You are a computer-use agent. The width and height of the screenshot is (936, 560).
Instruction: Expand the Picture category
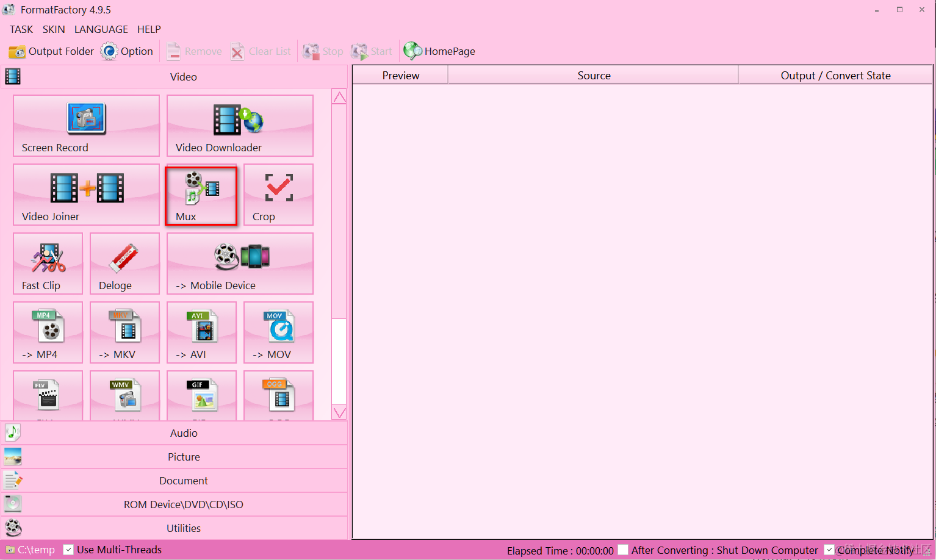coord(175,457)
